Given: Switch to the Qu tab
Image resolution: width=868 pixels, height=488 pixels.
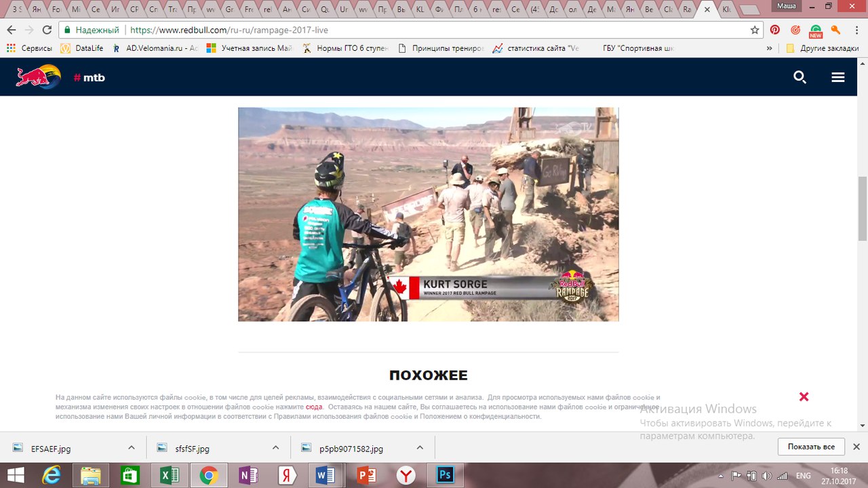Looking at the screenshot, I should pyautogui.click(x=325, y=10).
